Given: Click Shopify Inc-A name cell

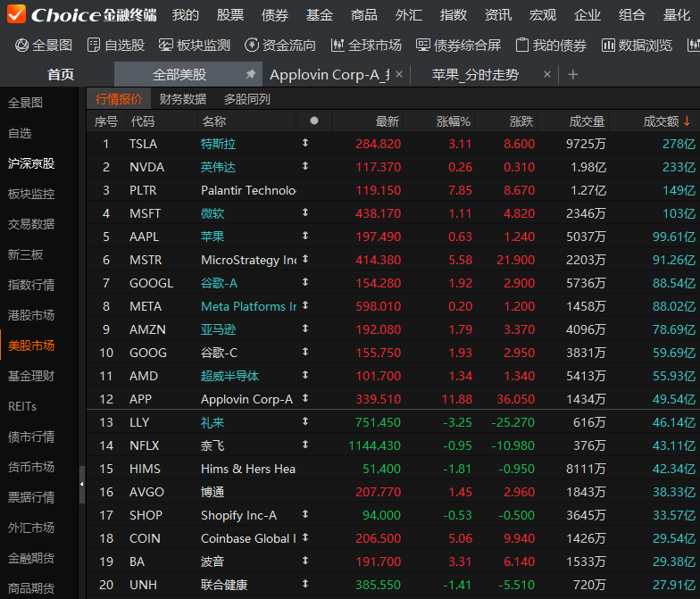Looking at the screenshot, I should pos(238,515).
